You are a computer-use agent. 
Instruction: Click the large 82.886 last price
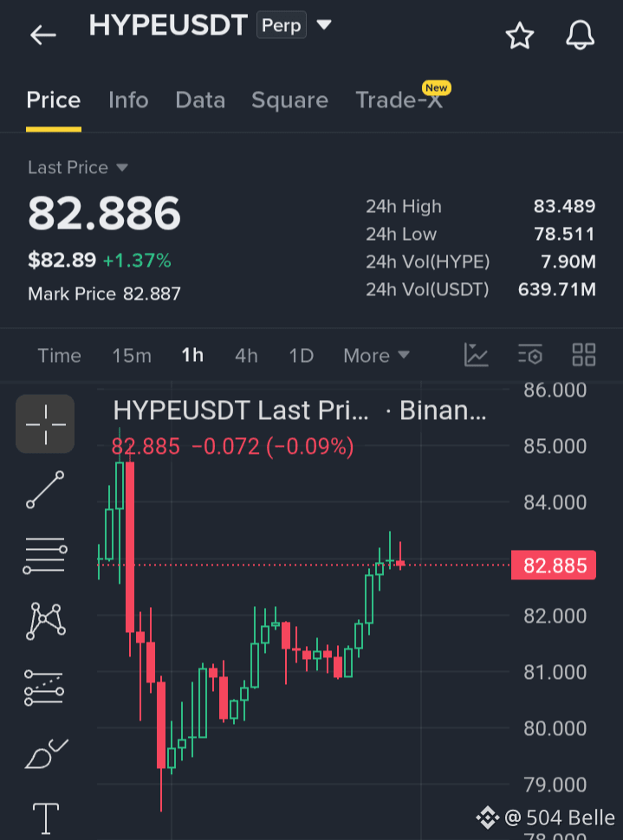[105, 213]
